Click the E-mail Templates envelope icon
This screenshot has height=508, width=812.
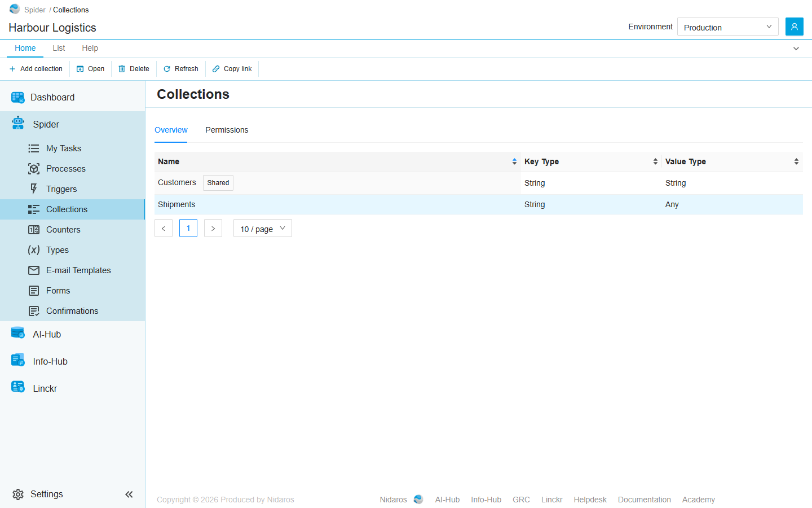34,270
